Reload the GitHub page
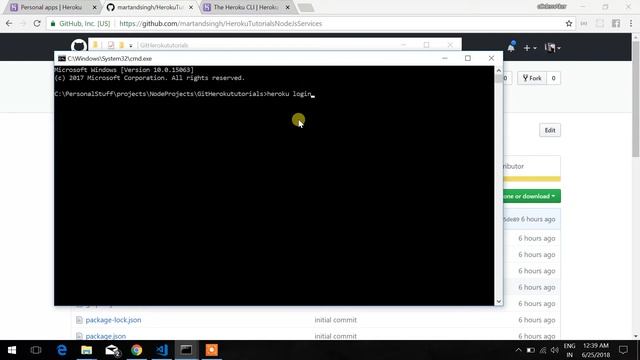 tap(37, 24)
